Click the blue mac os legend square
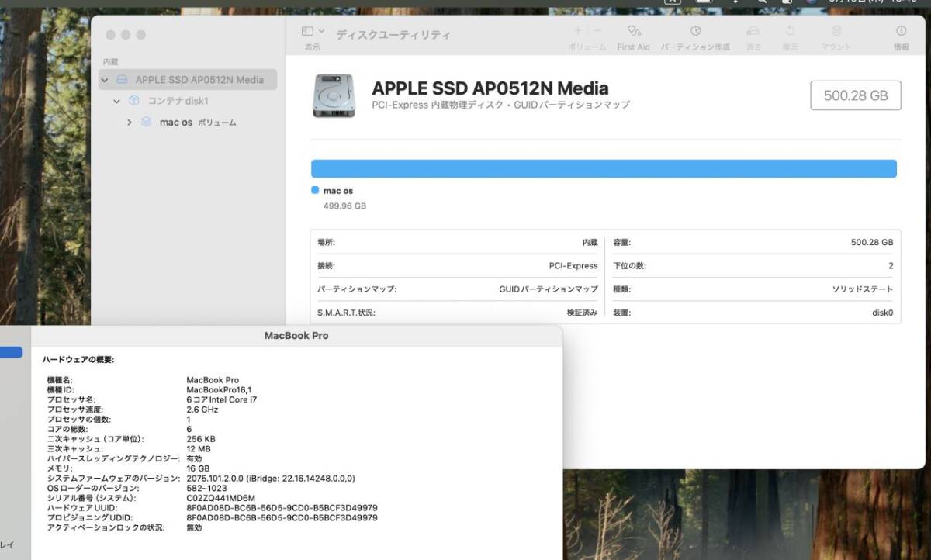The width and height of the screenshot is (931, 560). tap(315, 190)
